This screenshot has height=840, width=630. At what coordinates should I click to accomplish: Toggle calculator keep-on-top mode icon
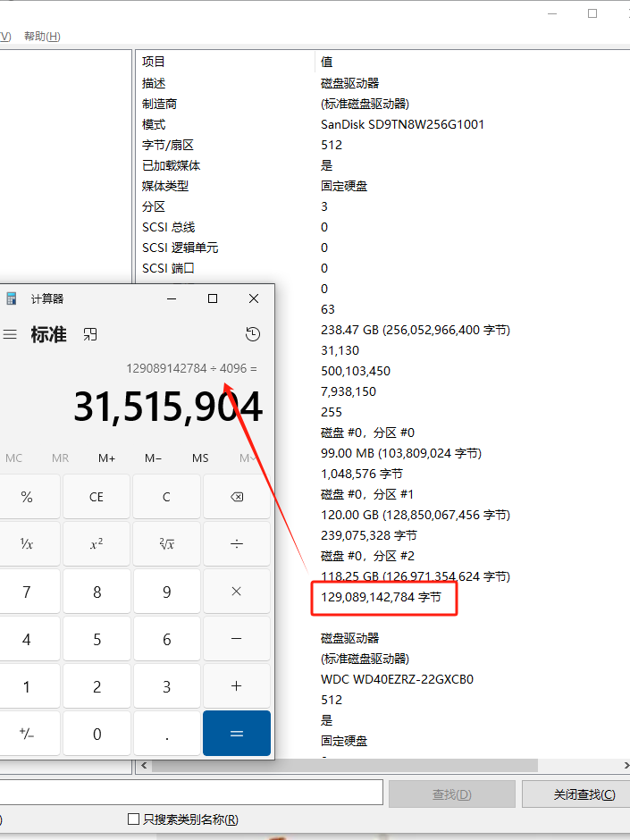pyautogui.click(x=90, y=335)
